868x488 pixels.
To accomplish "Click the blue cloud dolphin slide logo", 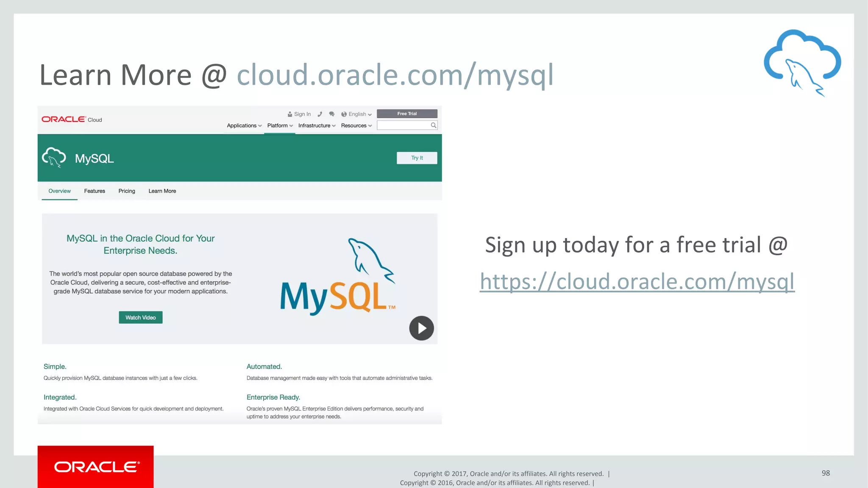I will [x=802, y=63].
